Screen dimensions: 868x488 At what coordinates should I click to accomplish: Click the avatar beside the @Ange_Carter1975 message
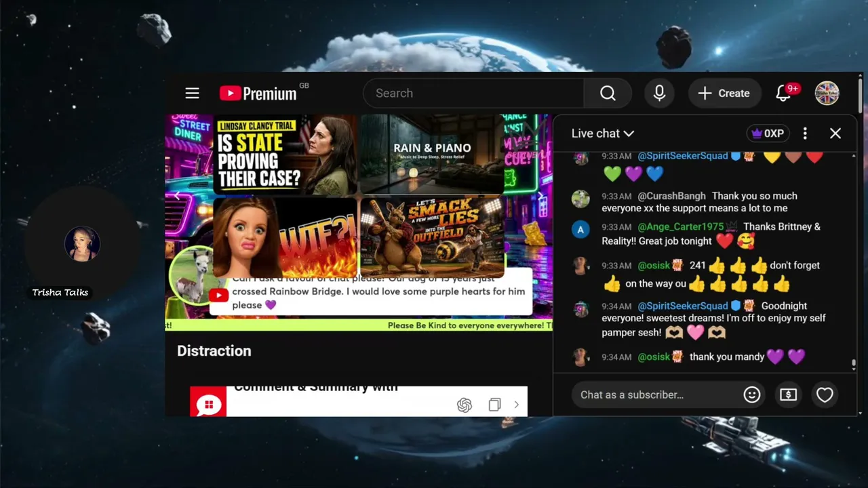[x=580, y=230]
